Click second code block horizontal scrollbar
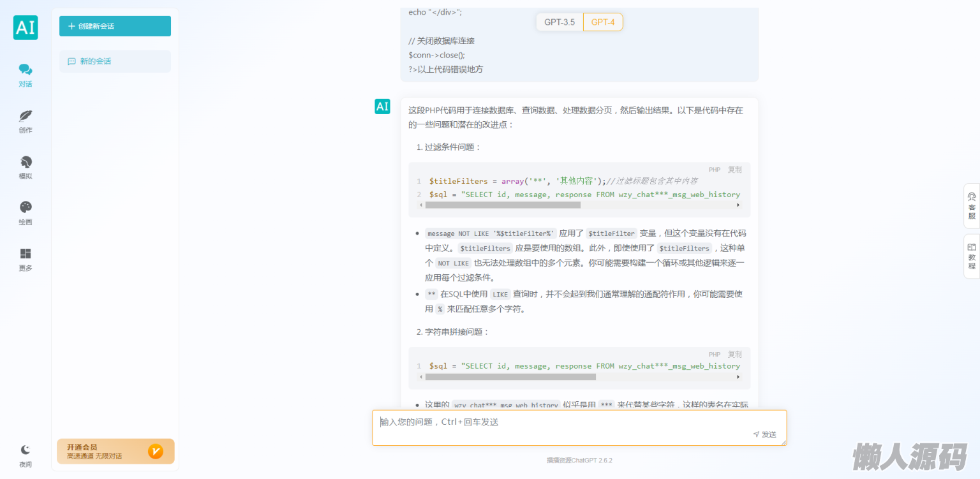Viewport: 980px width, 479px height. [510, 377]
